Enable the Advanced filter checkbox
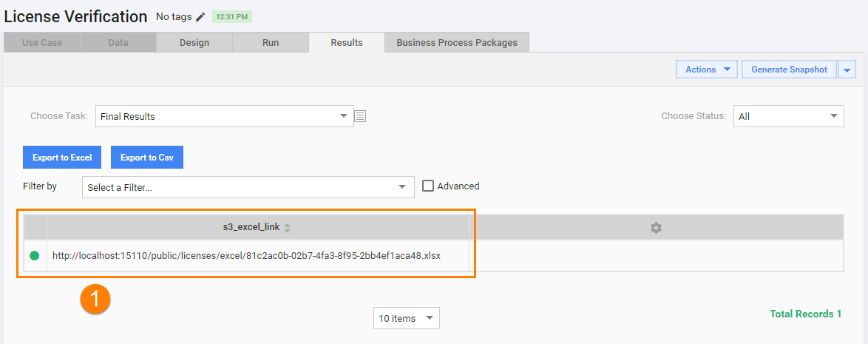868x344 pixels. [428, 186]
